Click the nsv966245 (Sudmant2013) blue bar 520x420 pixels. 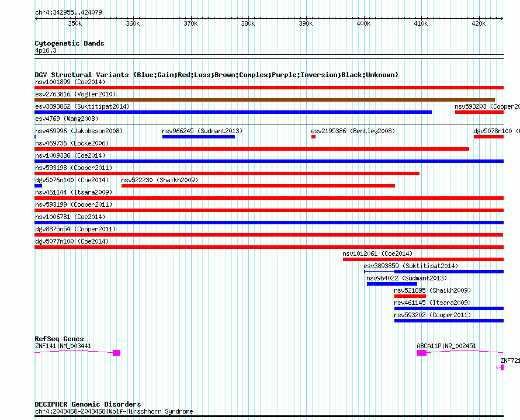tap(199, 137)
